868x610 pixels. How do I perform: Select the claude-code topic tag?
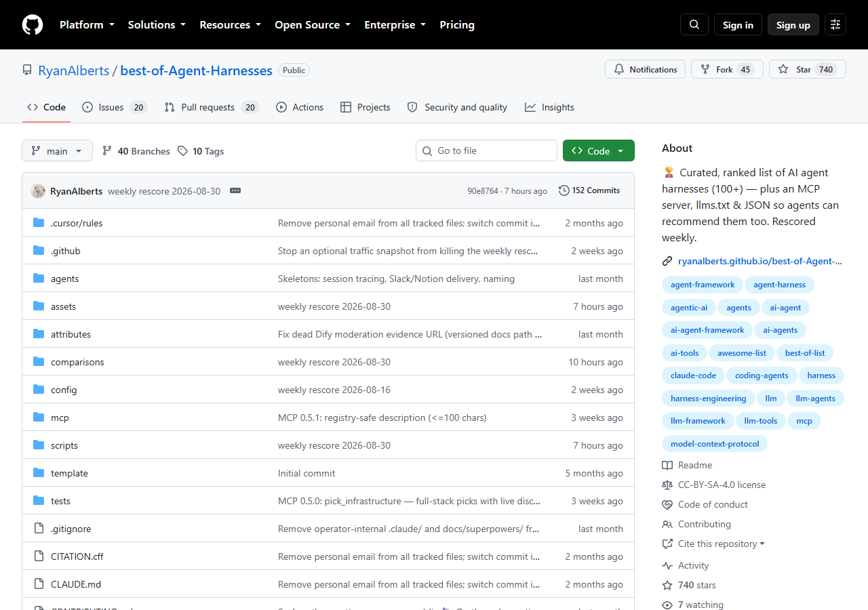(x=693, y=375)
